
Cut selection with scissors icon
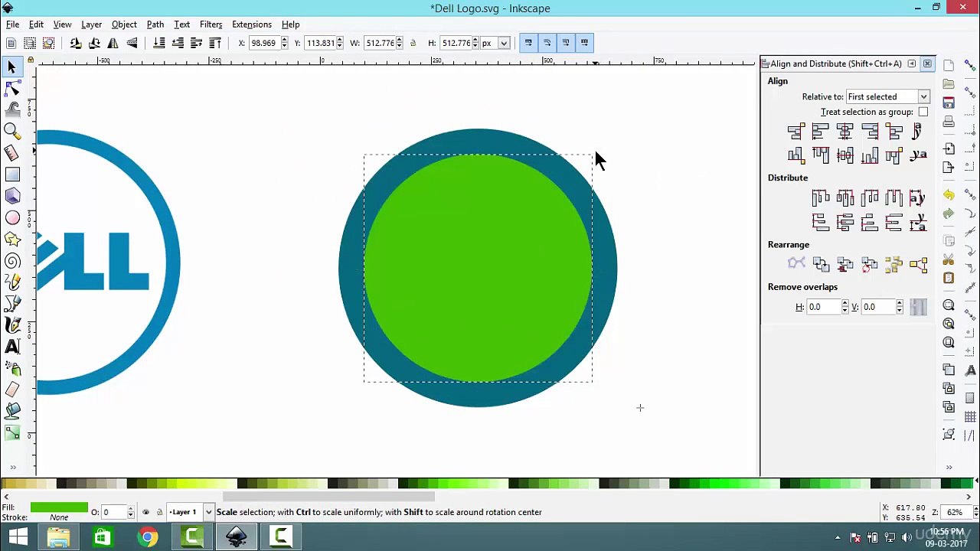949,259
